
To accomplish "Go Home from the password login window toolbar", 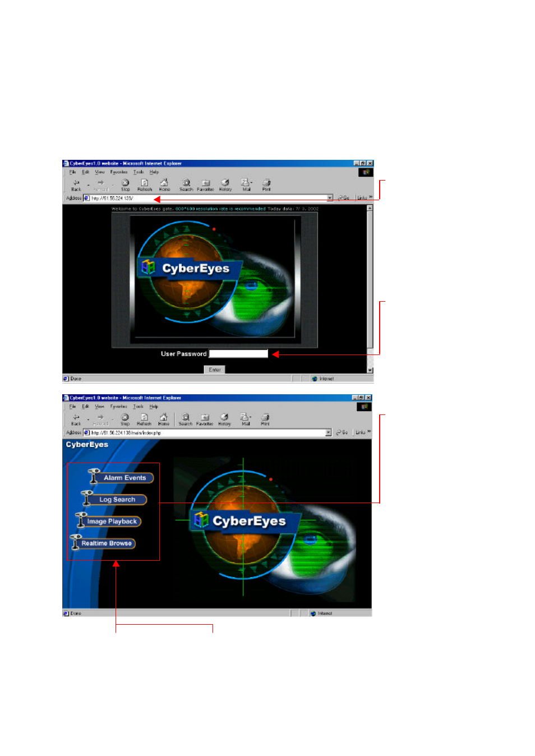I will [x=164, y=185].
